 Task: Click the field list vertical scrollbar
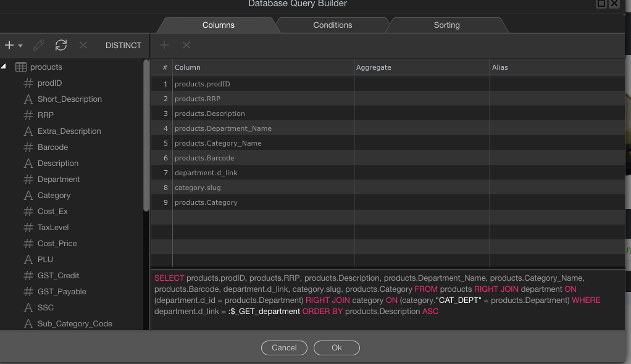tap(146, 136)
